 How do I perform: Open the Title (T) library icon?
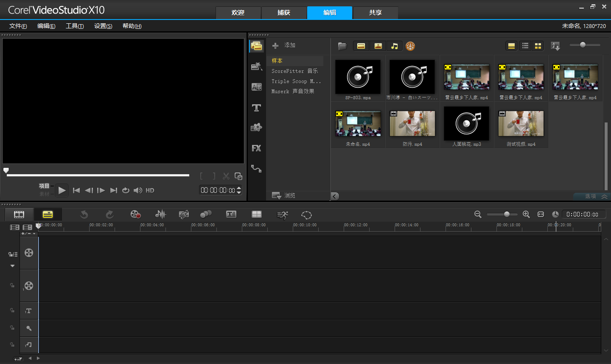click(x=256, y=108)
